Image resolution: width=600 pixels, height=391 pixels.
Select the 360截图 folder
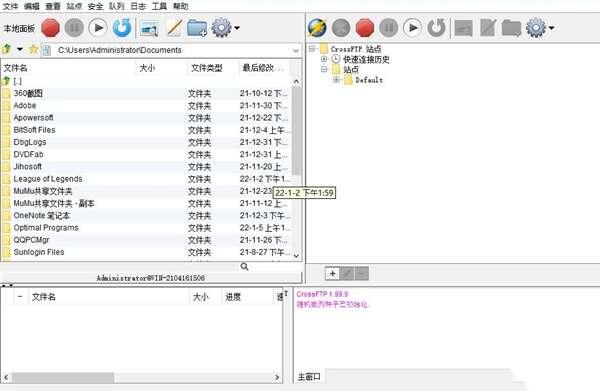point(146,93)
